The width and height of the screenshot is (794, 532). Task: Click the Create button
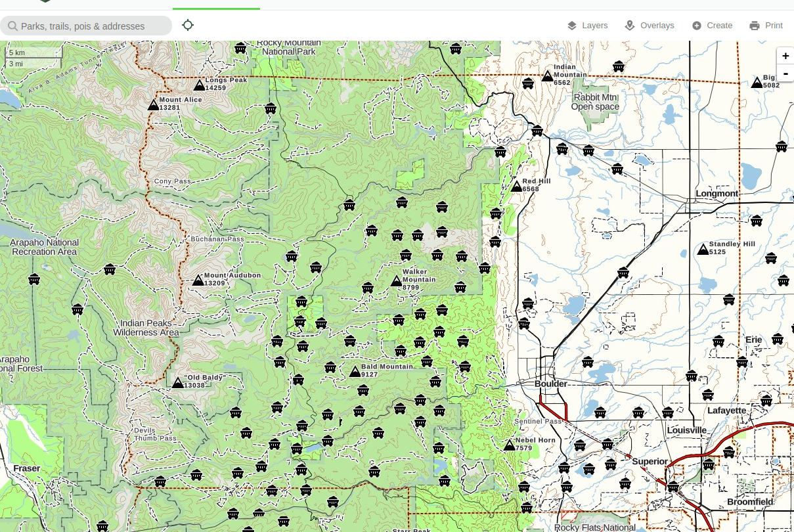[x=712, y=26]
